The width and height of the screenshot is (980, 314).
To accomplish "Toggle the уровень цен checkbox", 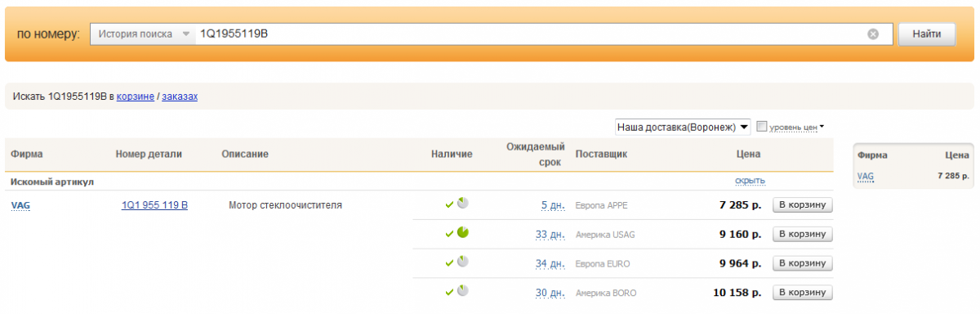I will point(762,127).
